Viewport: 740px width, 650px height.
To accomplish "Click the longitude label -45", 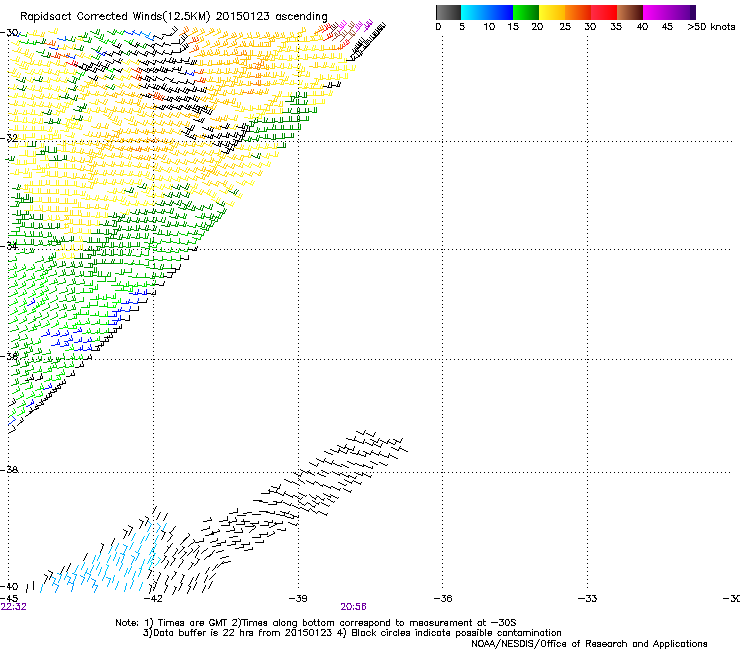I will [9, 599].
